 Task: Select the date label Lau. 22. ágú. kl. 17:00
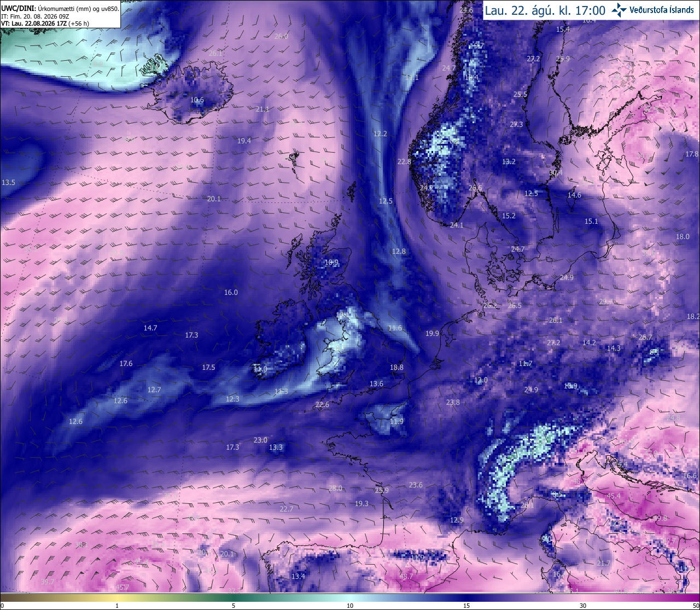[545, 10]
